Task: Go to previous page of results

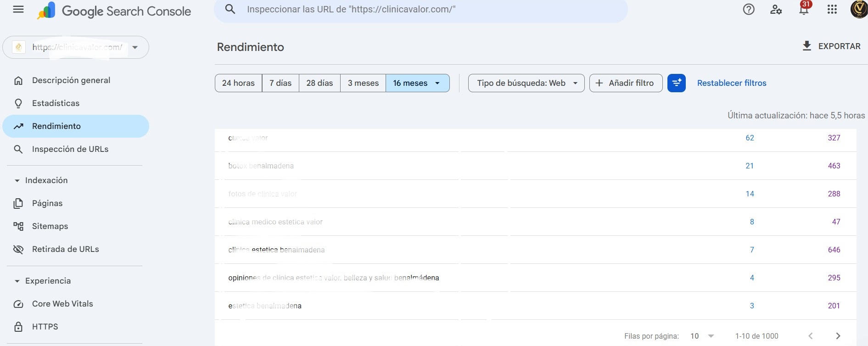Action: [811, 336]
